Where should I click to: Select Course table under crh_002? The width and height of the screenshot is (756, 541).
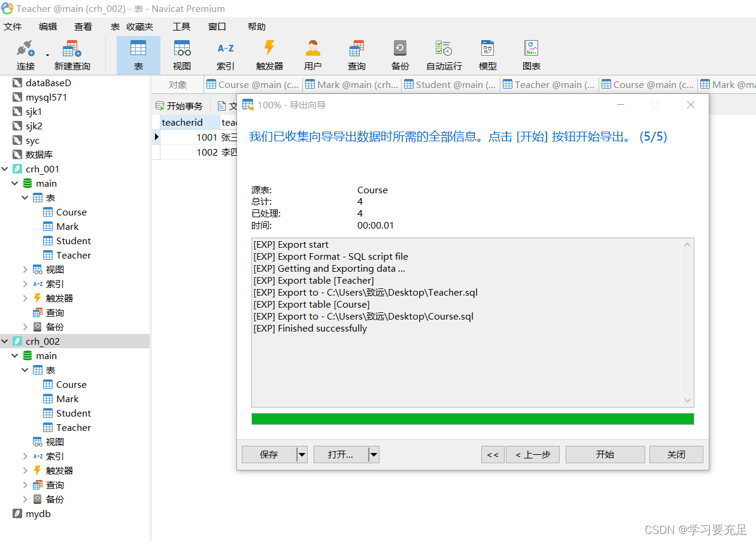click(x=71, y=384)
